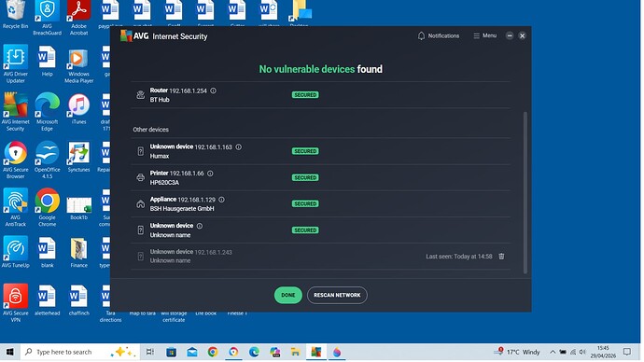Open iTunes desktop icon
Image resolution: width=644 pixels, height=362 pixels.
(78, 109)
